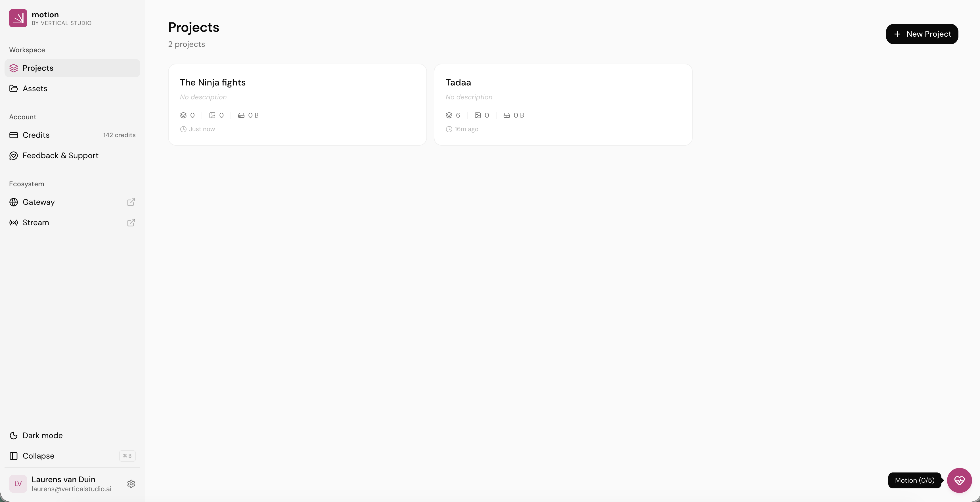Open the Tadaa project card
980x502 pixels.
coord(563,104)
